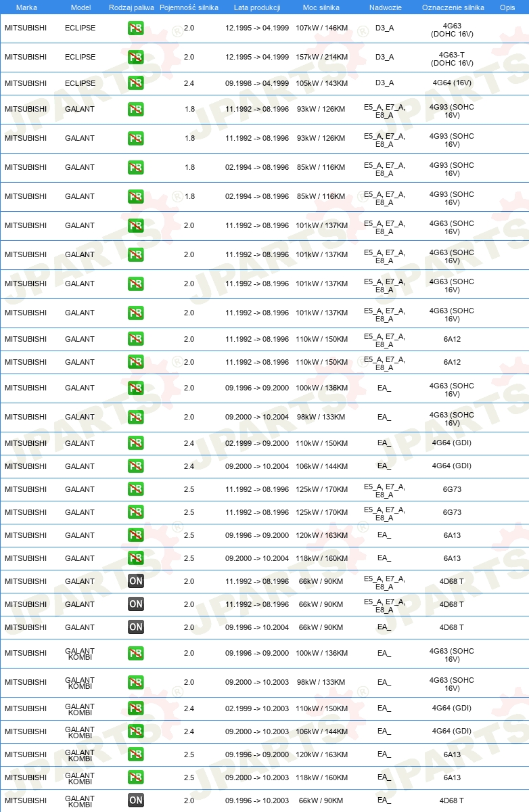This screenshot has width=529, height=812.
Task: Click the PB icon for Galant Kombi 2.4 110kW / 150KM
Action: tap(136, 708)
